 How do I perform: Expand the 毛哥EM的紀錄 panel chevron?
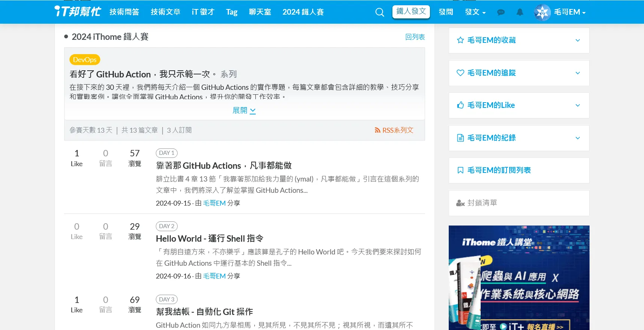[x=578, y=138]
